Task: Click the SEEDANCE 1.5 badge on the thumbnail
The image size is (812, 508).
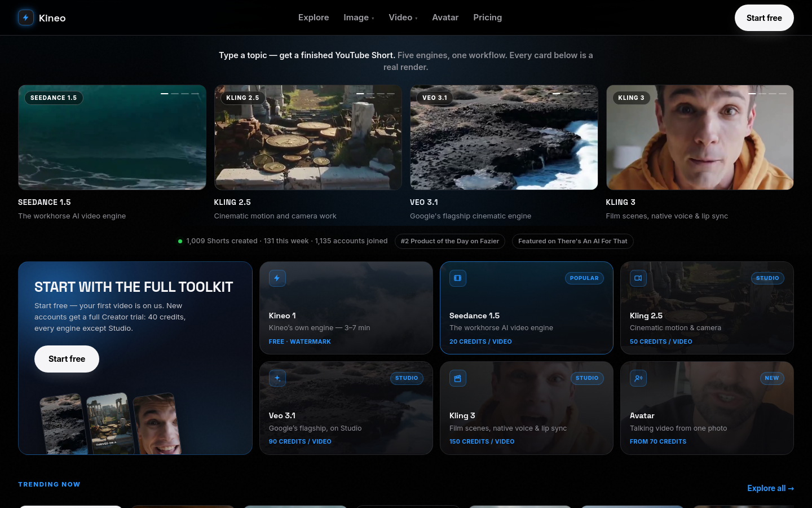Action: point(54,98)
